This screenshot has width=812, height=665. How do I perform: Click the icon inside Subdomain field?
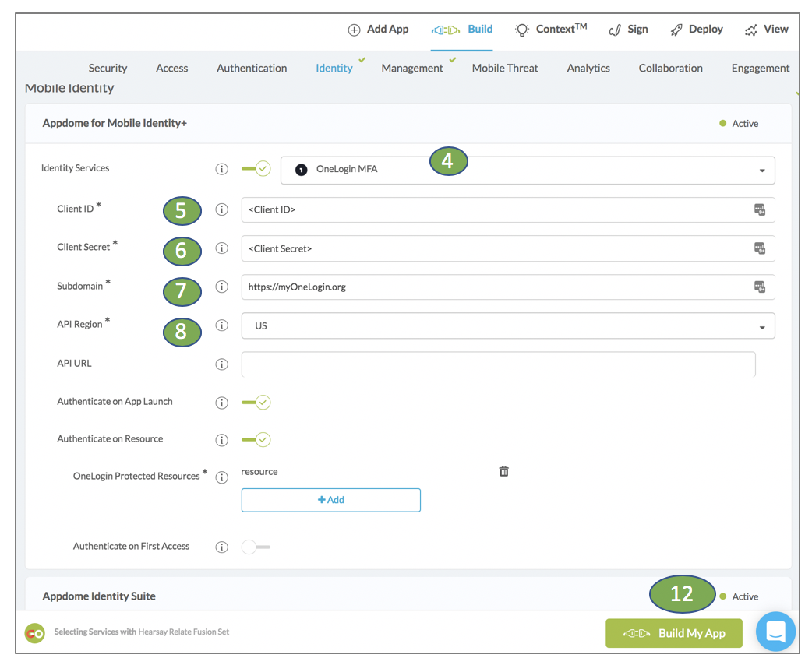(760, 287)
